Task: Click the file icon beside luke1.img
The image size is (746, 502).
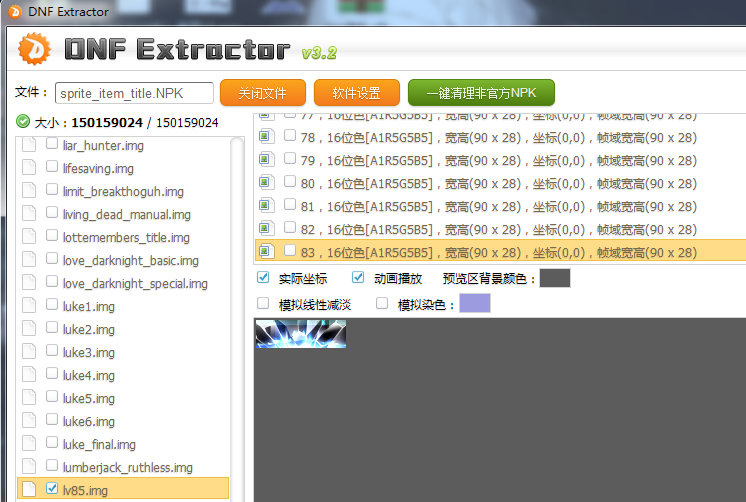Action: point(29,305)
